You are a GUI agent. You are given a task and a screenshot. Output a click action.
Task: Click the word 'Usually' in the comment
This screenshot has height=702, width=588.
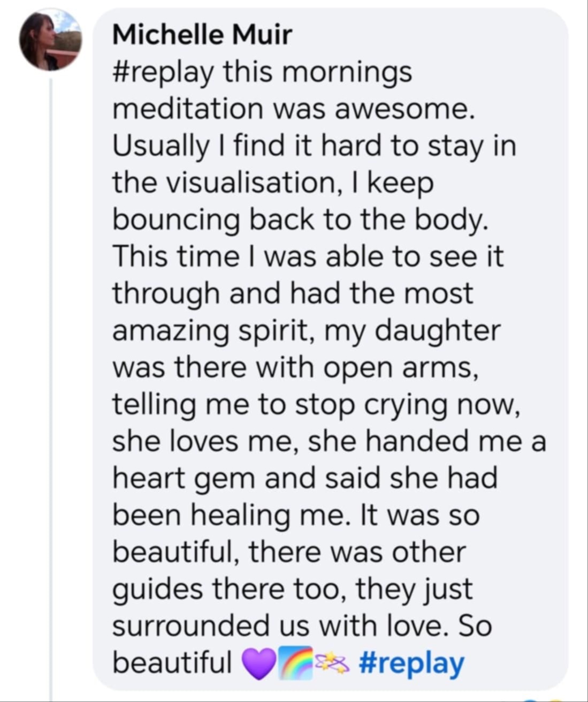(x=159, y=147)
